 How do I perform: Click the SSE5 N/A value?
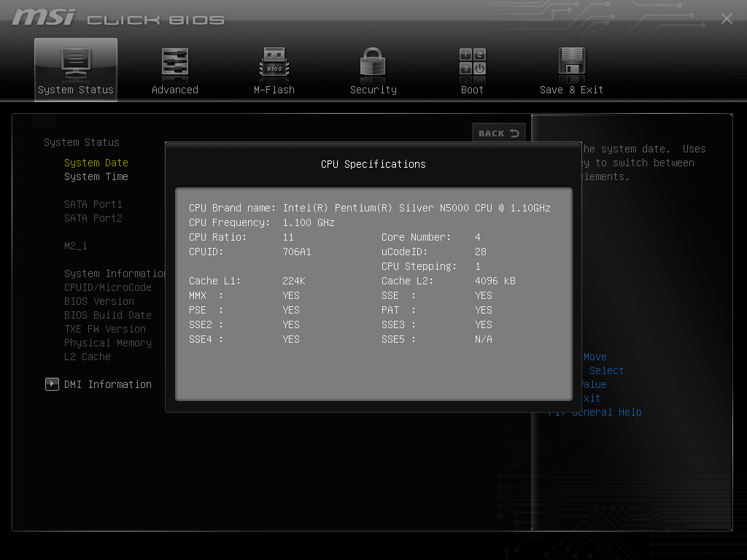[x=484, y=339]
